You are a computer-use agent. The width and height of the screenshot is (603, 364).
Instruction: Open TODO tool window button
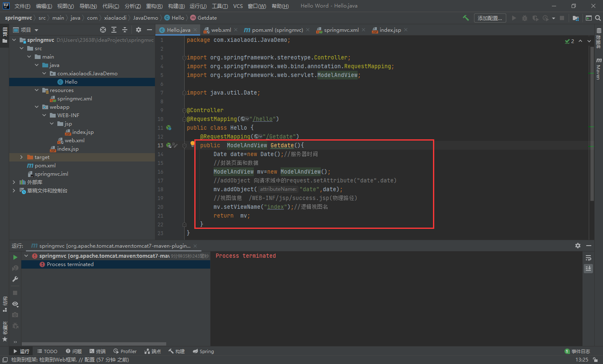point(47,351)
